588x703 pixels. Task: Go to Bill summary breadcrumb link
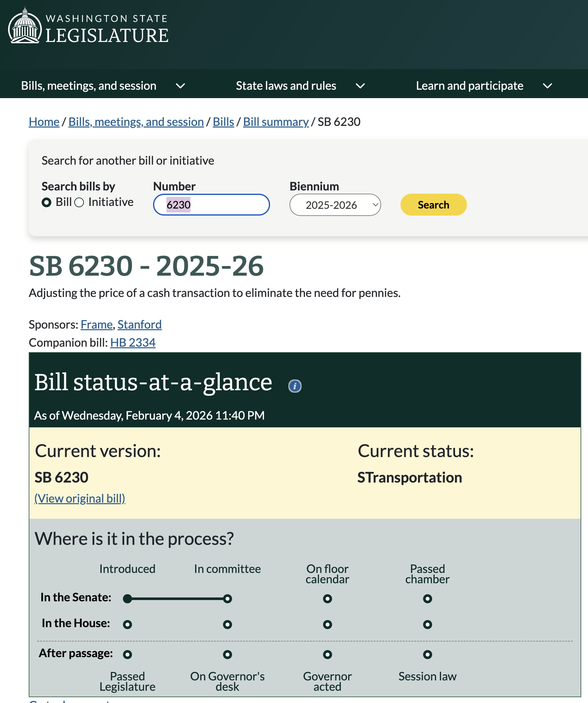tap(276, 122)
